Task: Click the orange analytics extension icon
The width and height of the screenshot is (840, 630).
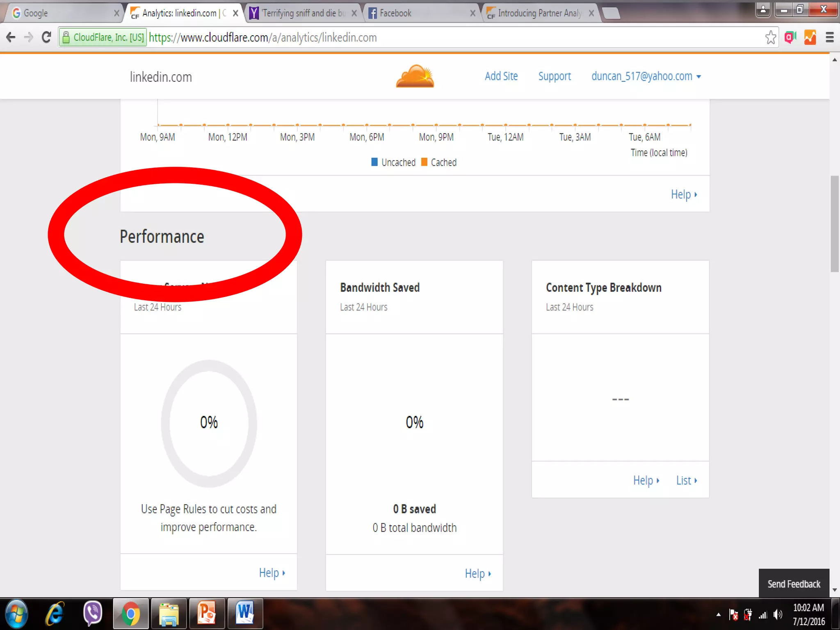Action: tap(810, 37)
